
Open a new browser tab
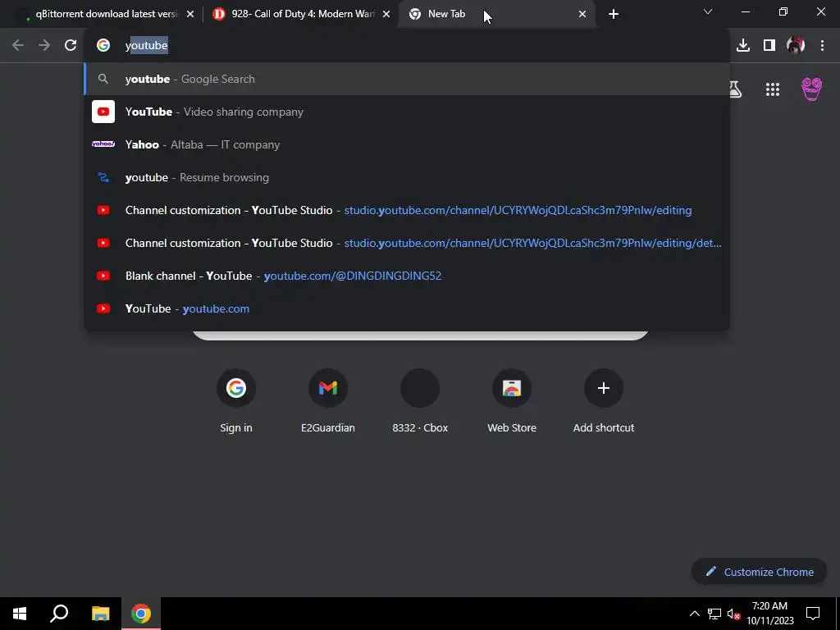tap(614, 14)
